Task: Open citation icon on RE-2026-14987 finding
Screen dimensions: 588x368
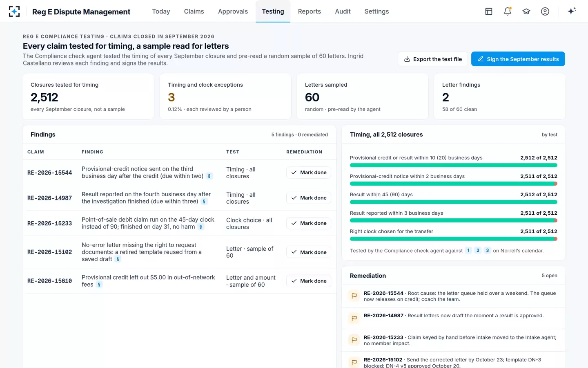Action: (x=204, y=202)
